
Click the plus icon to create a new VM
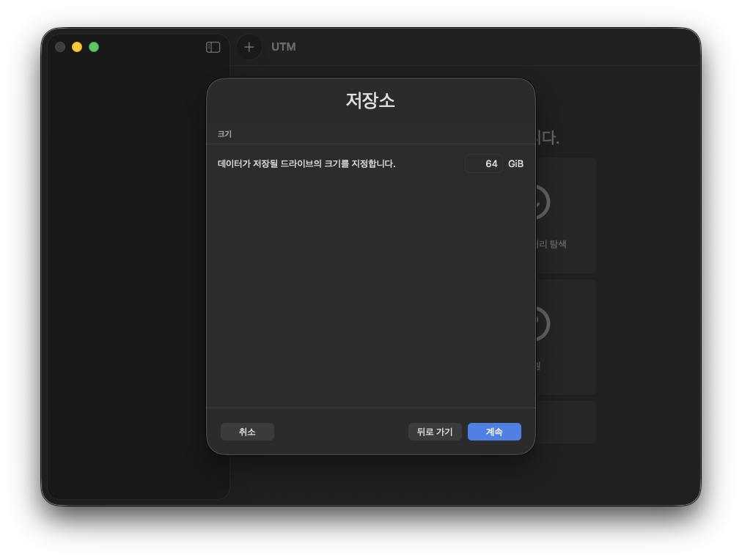tap(249, 47)
